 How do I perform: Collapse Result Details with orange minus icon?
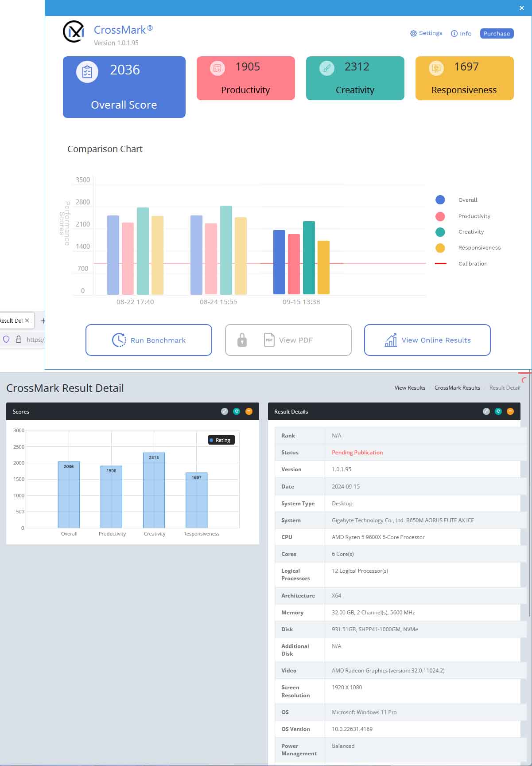[510, 411]
